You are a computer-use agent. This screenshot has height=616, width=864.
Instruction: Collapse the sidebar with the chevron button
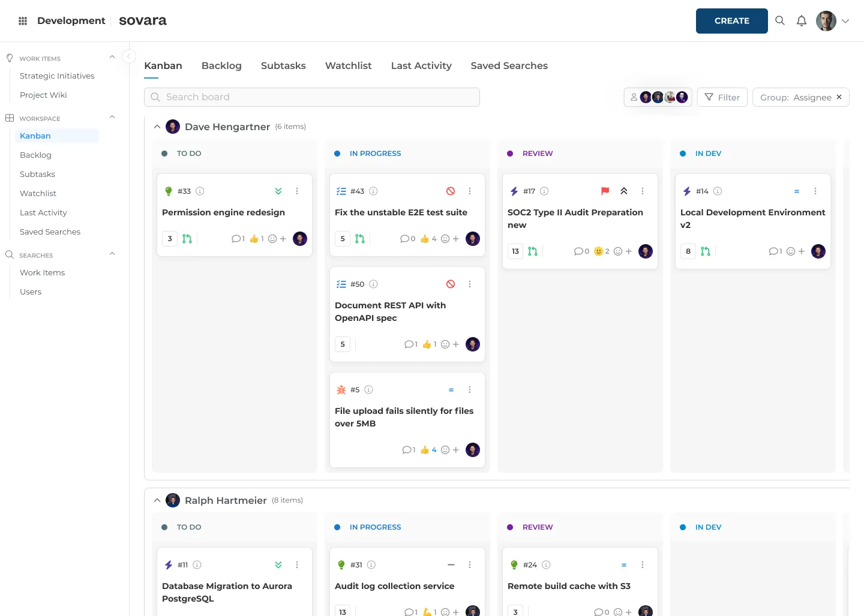coord(128,56)
